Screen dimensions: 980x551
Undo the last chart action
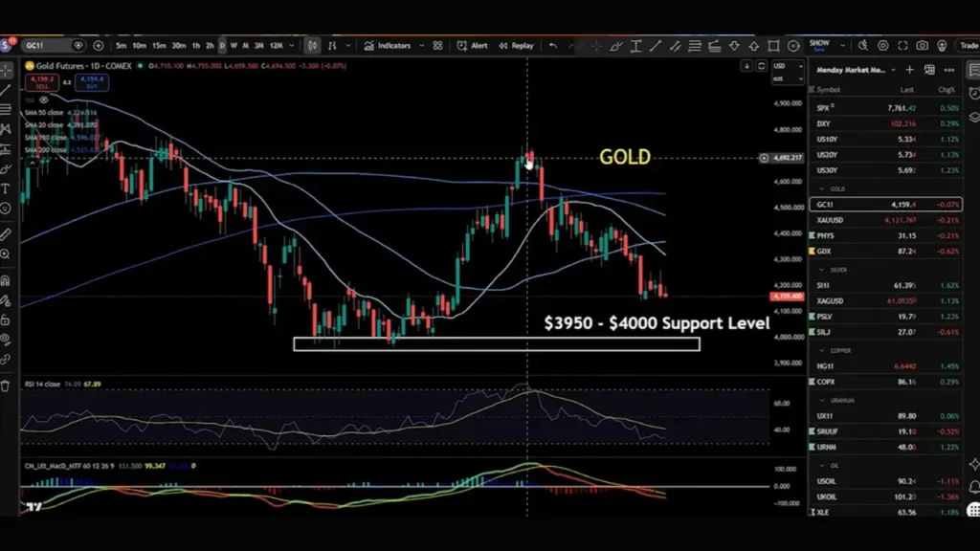pyautogui.click(x=553, y=46)
